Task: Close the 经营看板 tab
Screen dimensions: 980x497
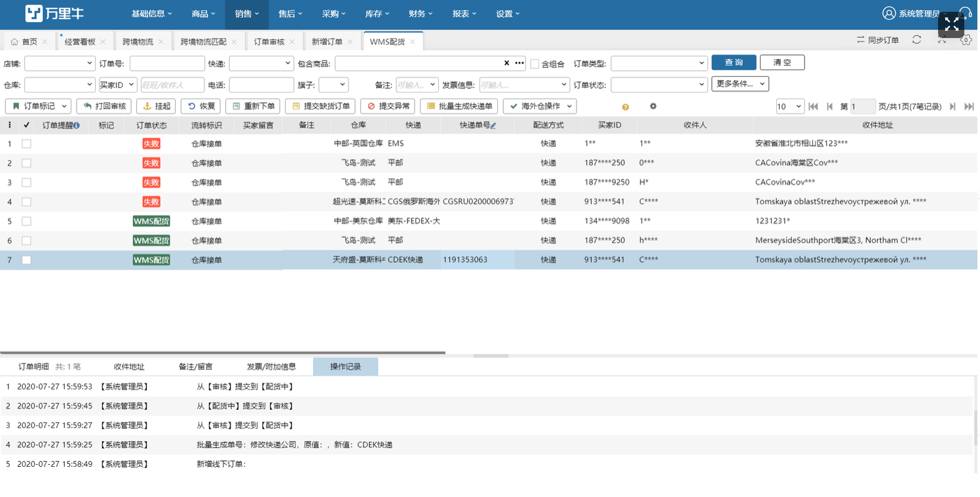Action: 103,42
